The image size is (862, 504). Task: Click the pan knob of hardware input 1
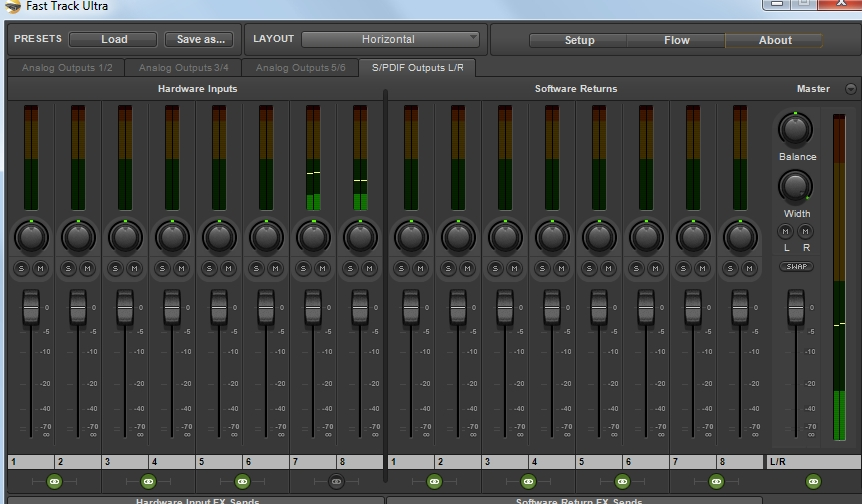(x=31, y=237)
